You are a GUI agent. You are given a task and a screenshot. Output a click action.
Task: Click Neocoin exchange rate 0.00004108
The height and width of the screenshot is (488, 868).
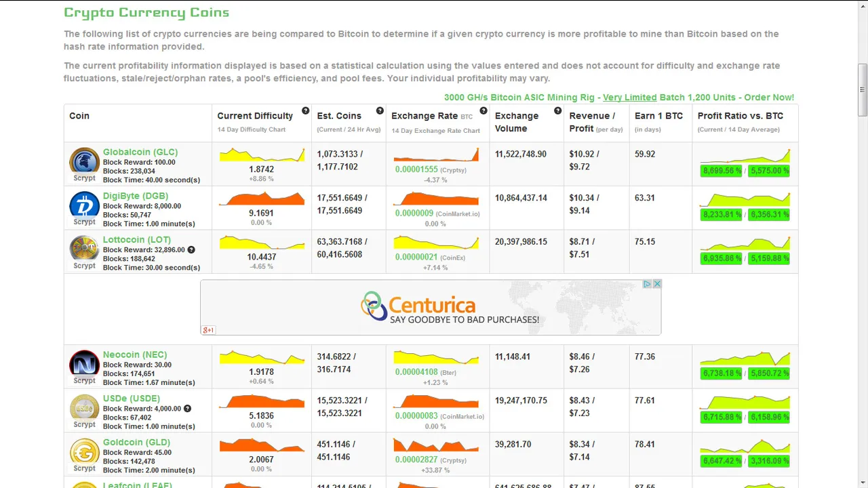tap(416, 372)
